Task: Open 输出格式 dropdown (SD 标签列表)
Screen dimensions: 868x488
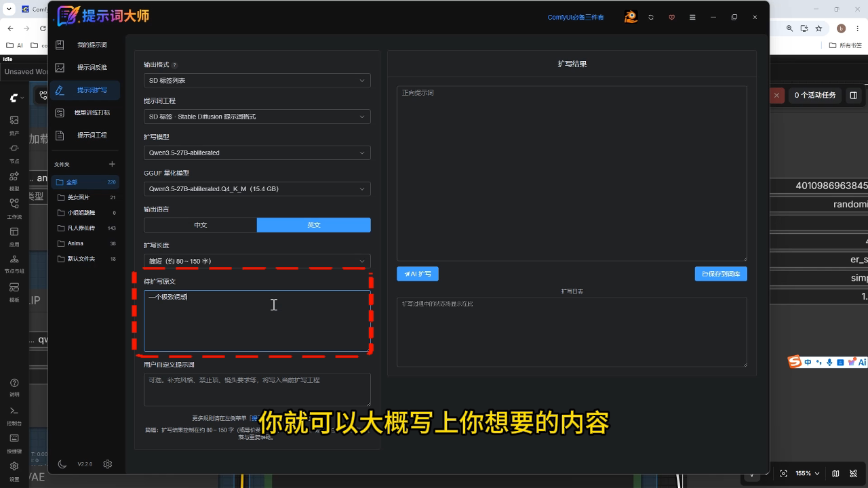Action: (x=257, y=81)
